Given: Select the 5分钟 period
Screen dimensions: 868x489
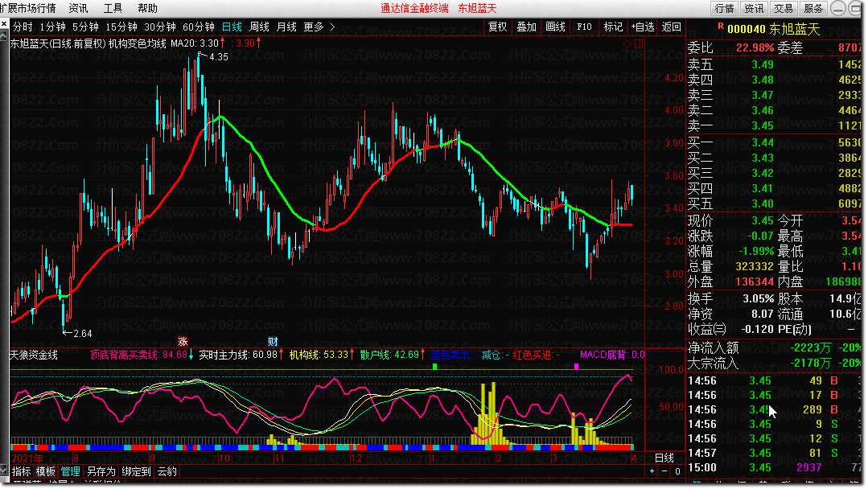Looking at the screenshot, I should coord(85,27).
